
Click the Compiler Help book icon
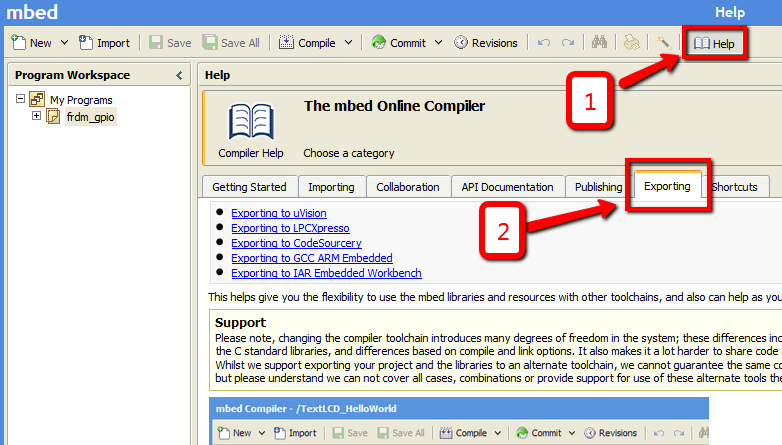pyautogui.click(x=251, y=121)
